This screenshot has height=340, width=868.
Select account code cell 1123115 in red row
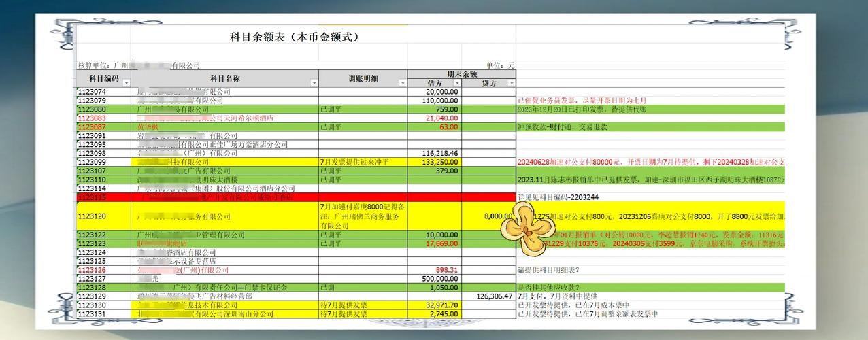click(x=103, y=197)
